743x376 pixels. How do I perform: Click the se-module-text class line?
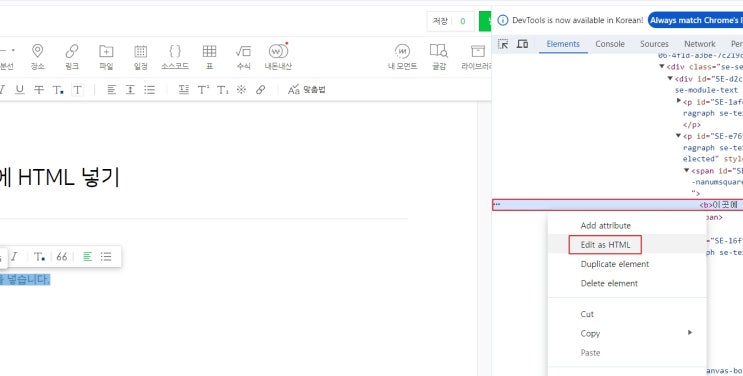tap(706, 90)
